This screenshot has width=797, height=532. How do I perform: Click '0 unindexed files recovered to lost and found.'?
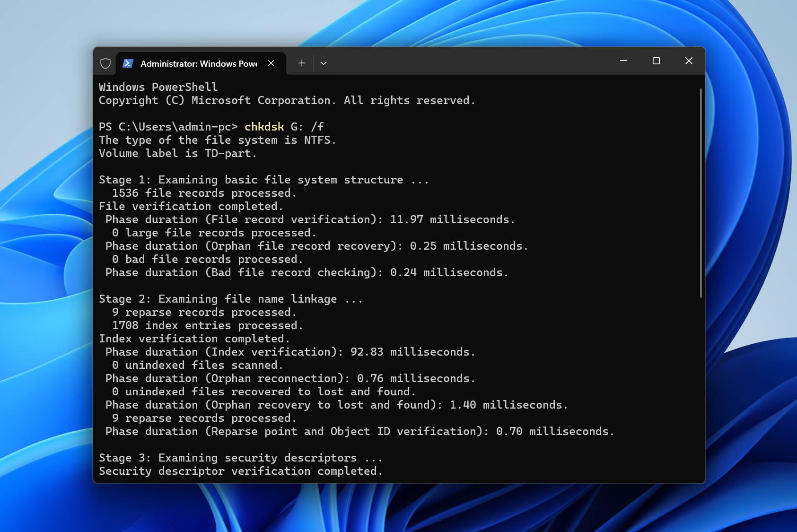263,392
